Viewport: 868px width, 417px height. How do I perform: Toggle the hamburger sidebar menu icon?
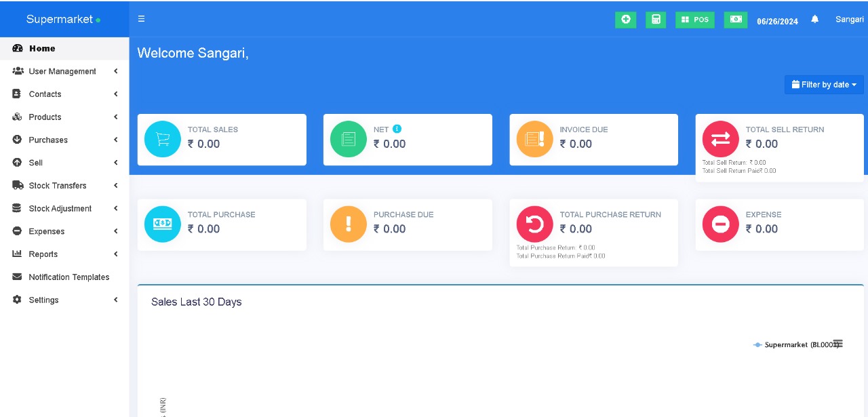coord(141,19)
